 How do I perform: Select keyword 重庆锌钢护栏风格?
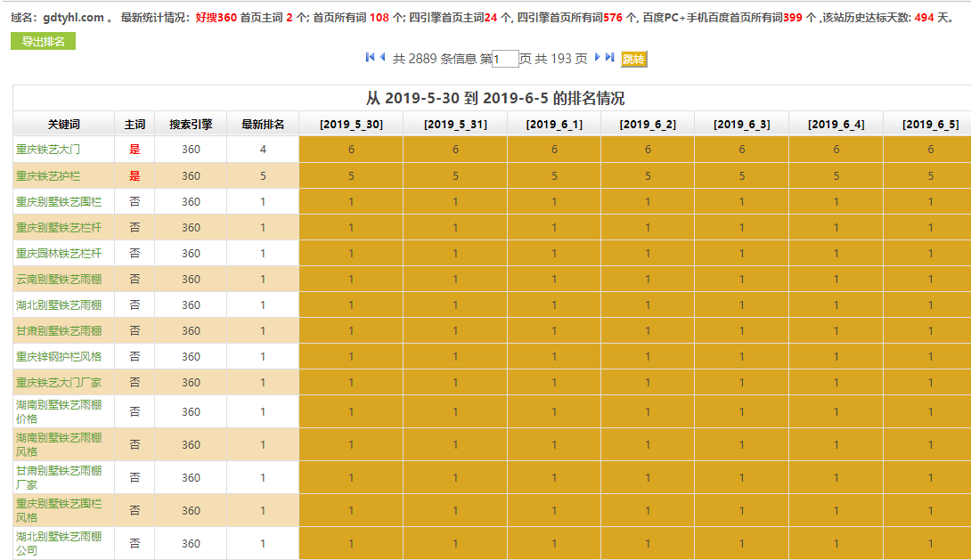(x=59, y=357)
